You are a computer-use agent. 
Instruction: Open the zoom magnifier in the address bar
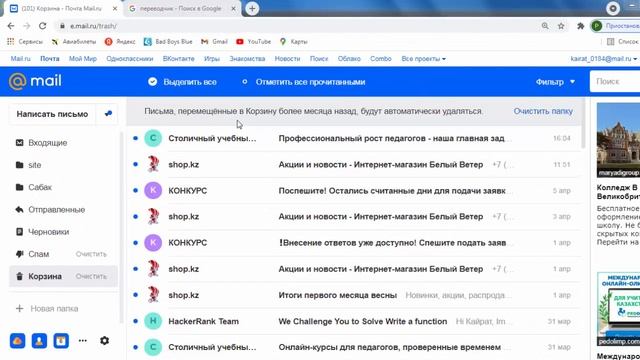(545, 26)
